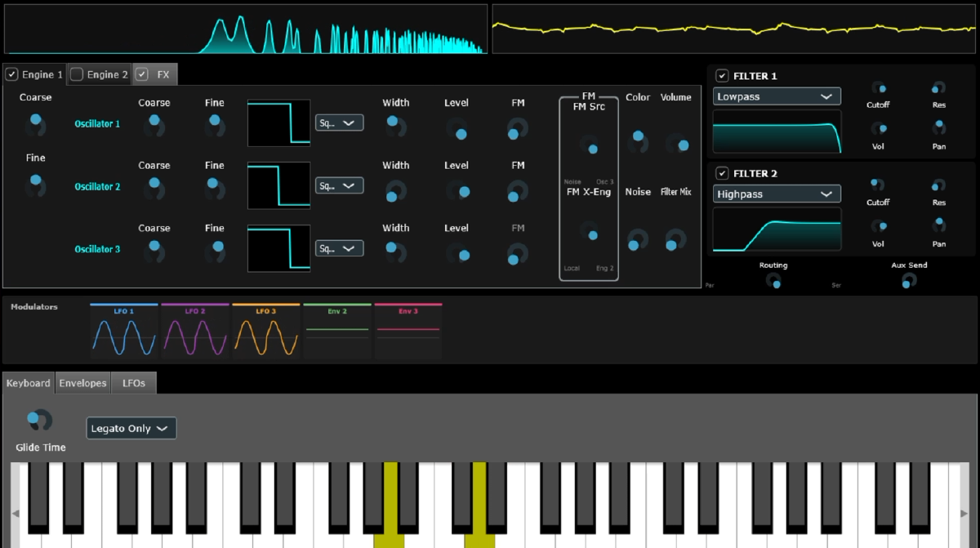Image resolution: width=980 pixels, height=548 pixels.
Task: Expand Oscillator 3 waveform dropdown
Action: click(340, 248)
